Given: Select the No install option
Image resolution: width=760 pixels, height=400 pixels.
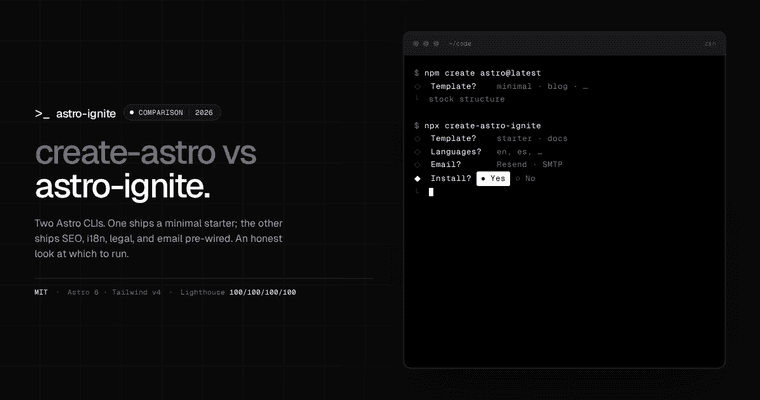Looking at the screenshot, I should (x=526, y=178).
